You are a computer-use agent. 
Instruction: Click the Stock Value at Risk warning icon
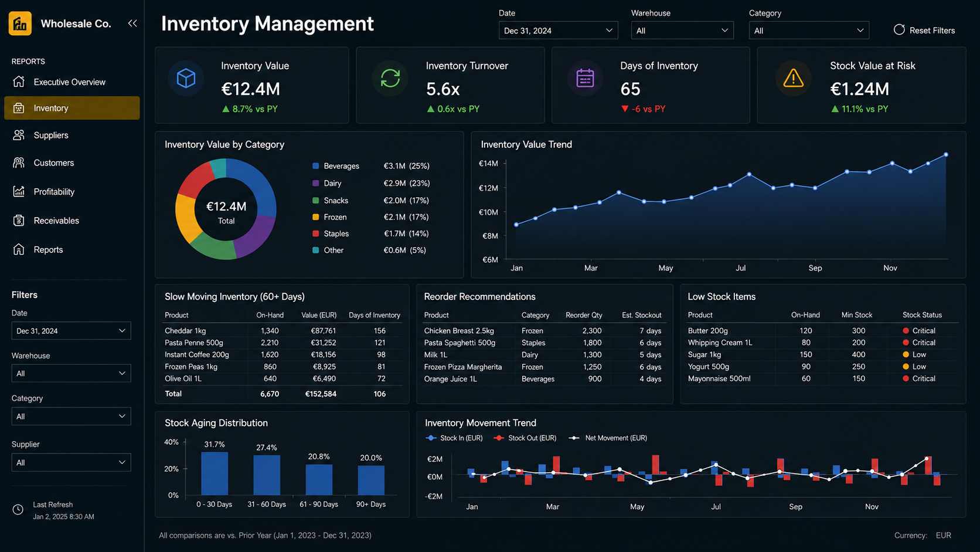793,78
